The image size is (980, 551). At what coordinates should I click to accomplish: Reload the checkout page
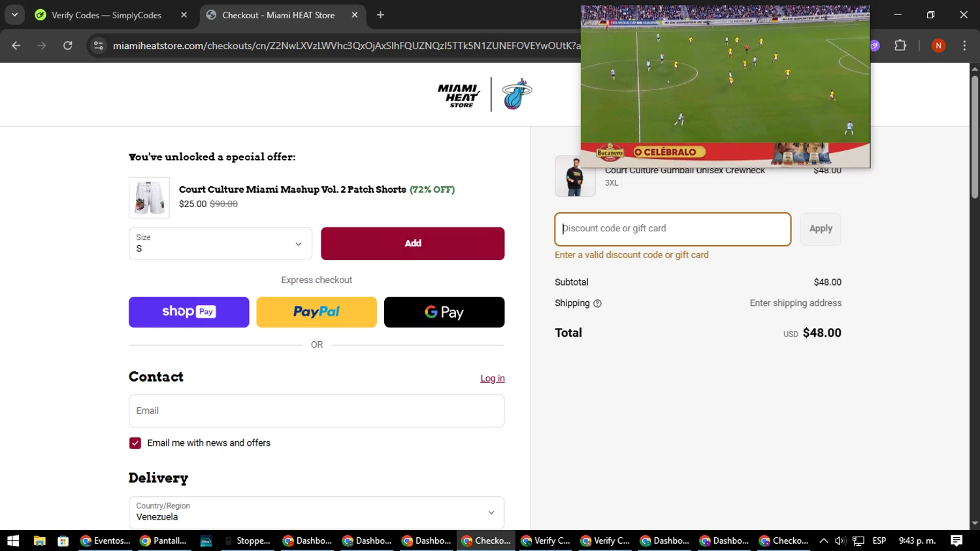(68, 45)
